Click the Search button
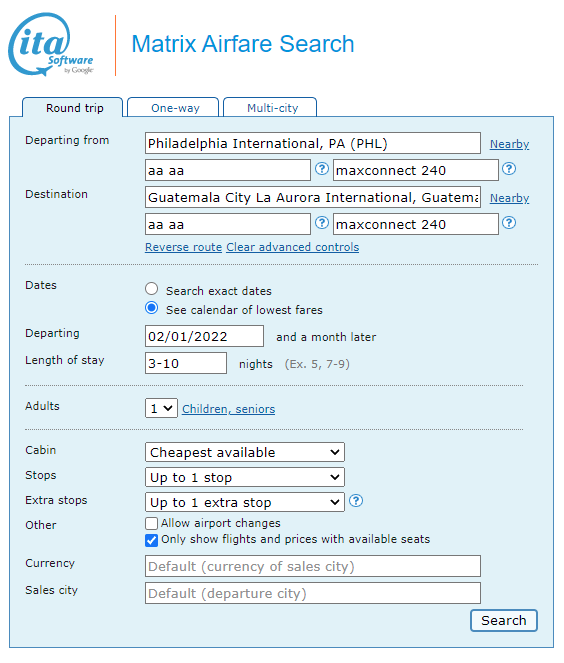 (504, 621)
